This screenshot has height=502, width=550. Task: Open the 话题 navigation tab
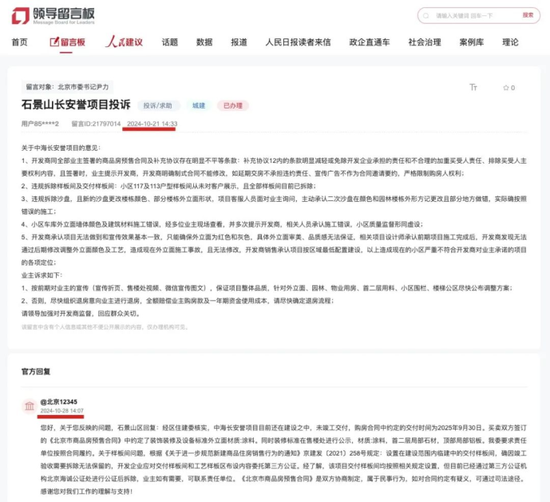[170, 42]
